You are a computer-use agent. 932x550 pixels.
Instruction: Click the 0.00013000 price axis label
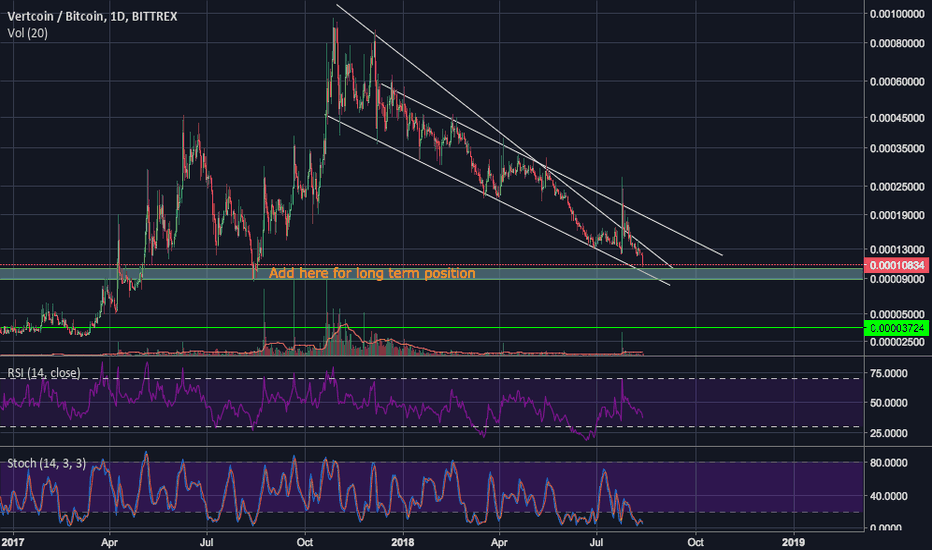(x=897, y=250)
